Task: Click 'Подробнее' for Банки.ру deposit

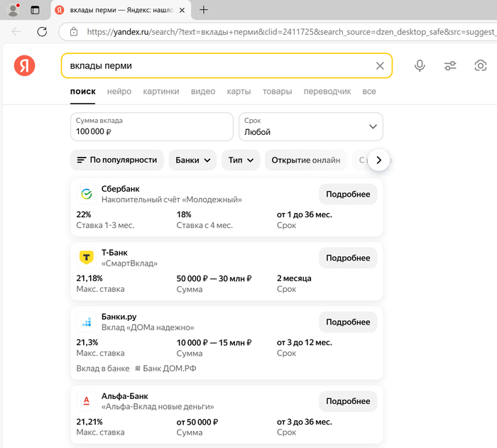Action: click(x=348, y=322)
